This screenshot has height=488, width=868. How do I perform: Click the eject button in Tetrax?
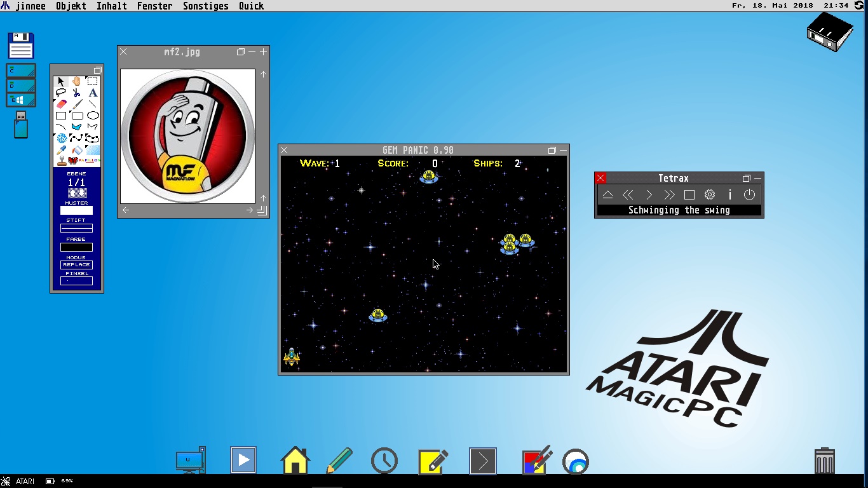607,195
